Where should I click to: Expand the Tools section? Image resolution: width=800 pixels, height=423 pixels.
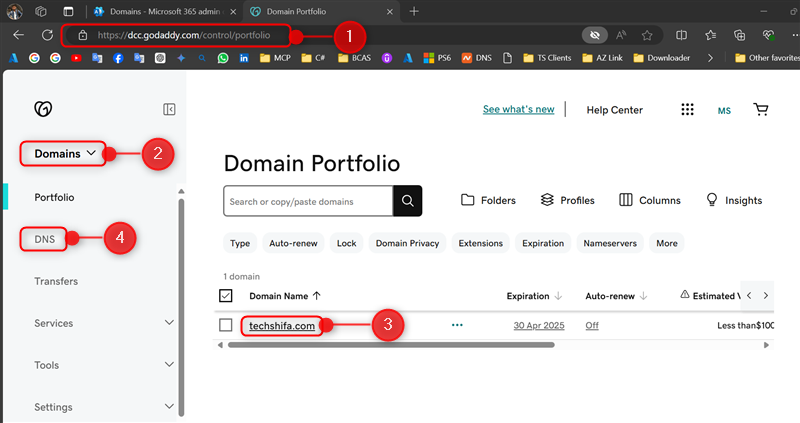pos(169,364)
